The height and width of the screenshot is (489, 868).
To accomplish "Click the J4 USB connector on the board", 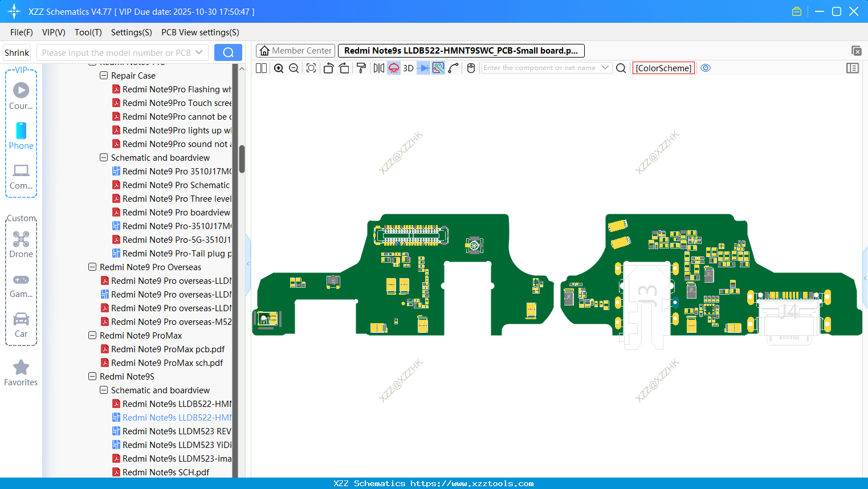I will (x=789, y=319).
